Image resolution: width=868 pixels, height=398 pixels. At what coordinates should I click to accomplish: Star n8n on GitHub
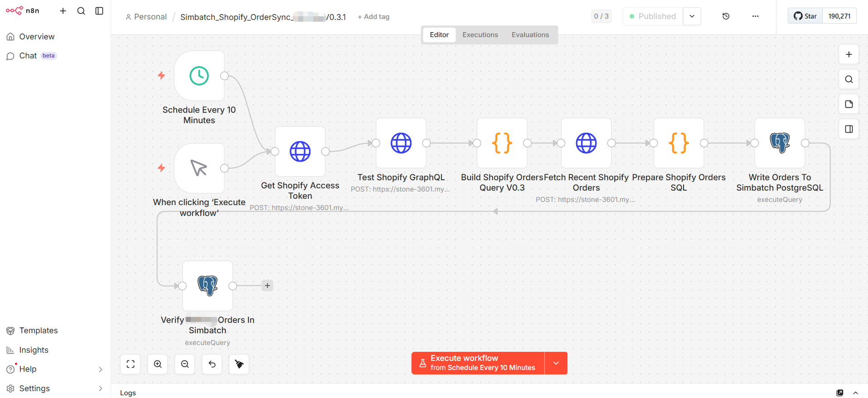pyautogui.click(x=805, y=16)
